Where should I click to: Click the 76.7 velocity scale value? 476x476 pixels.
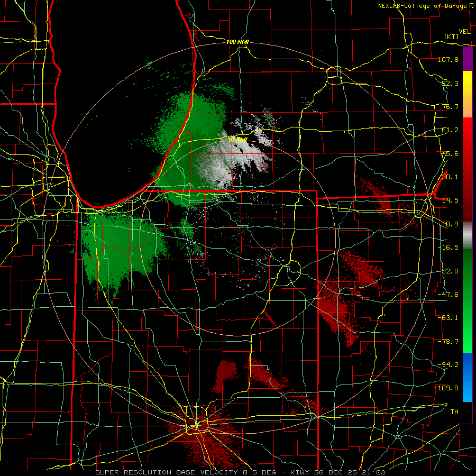pyautogui.click(x=450, y=106)
